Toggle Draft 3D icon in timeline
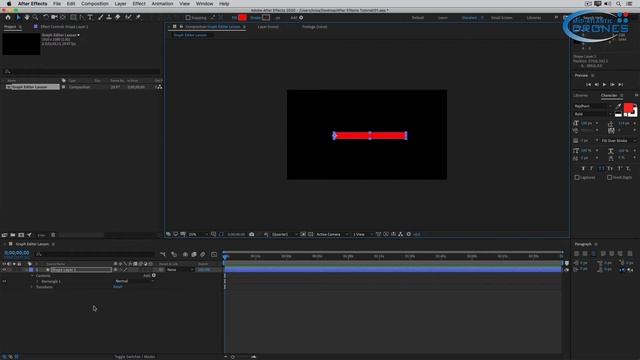This screenshot has height=360, width=640. (174, 254)
